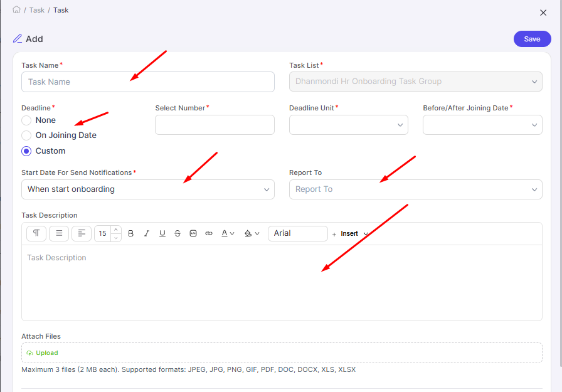Open the paragraph format icon in editor
Image resolution: width=562 pixels, height=392 pixels.
pyautogui.click(x=36, y=233)
